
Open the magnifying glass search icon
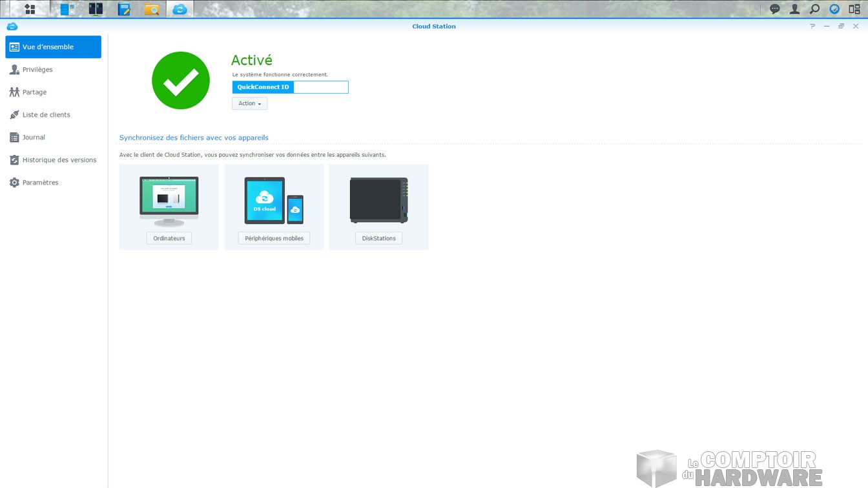coord(815,9)
